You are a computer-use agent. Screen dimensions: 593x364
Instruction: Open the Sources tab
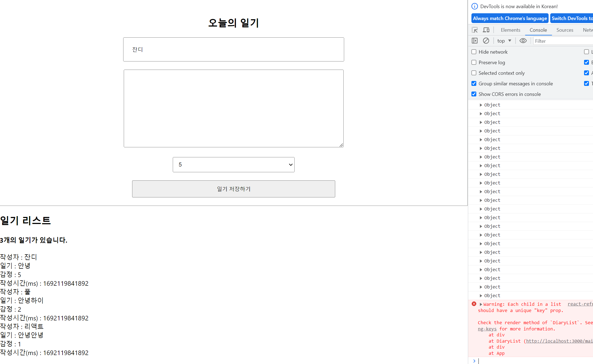click(x=565, y=30)
